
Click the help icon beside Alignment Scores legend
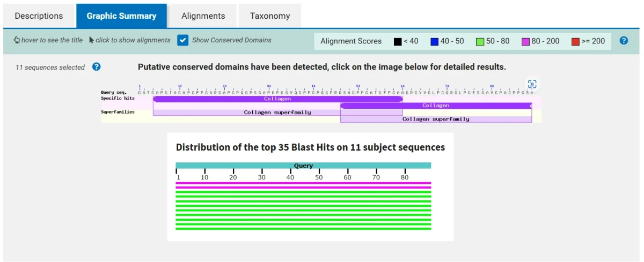(x=624, y=41)
